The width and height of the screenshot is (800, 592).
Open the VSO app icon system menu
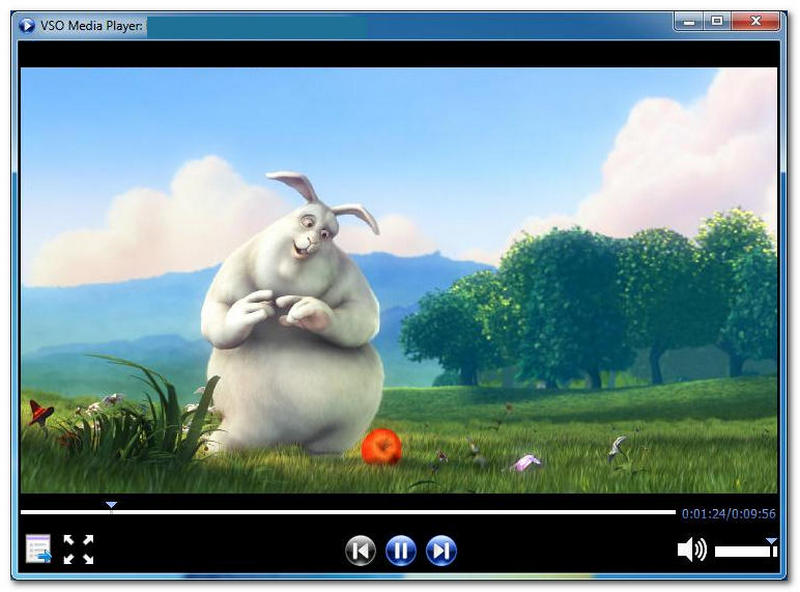tap(26, 25)
